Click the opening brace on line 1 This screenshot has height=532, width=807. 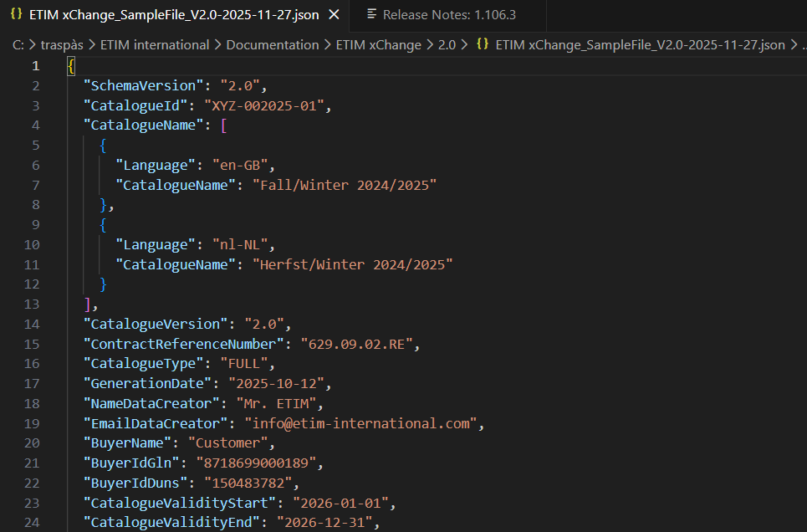click(71, 66)
